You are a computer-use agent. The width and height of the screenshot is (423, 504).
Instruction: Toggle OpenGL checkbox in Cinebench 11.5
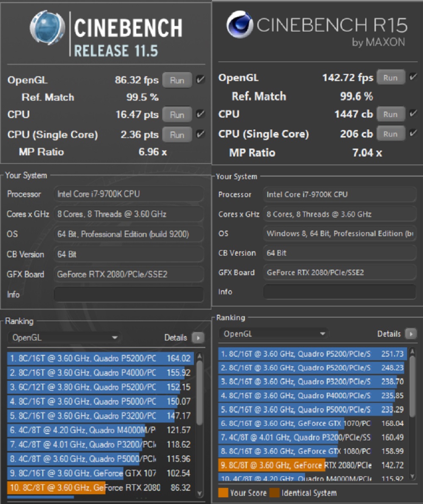click(200, 79)
